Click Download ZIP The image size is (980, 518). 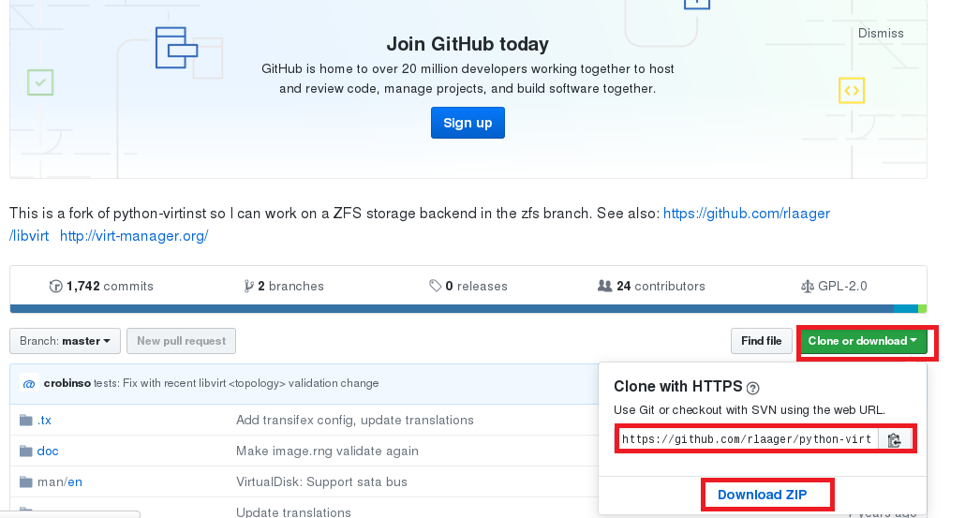coord(762,495)
